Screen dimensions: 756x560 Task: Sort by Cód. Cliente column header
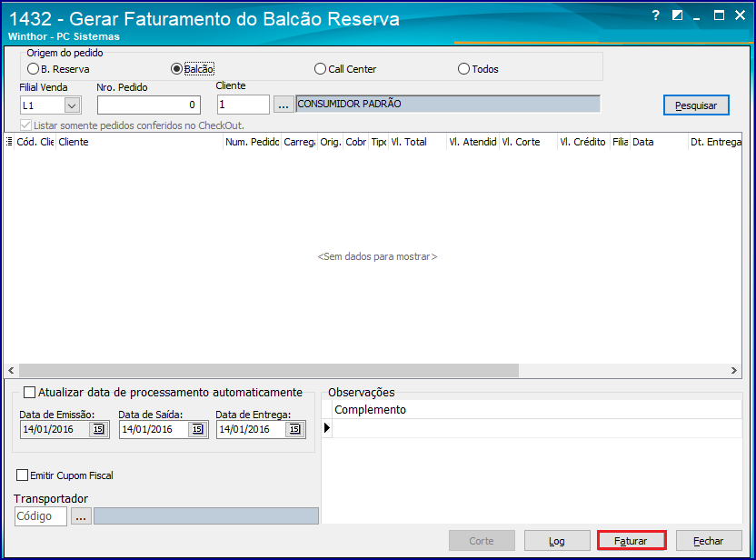35,142
